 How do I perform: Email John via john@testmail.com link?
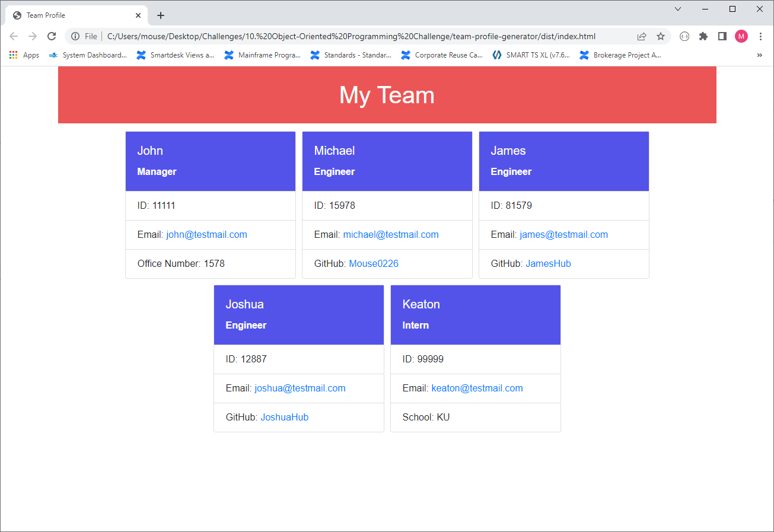(x=206, y=234)
